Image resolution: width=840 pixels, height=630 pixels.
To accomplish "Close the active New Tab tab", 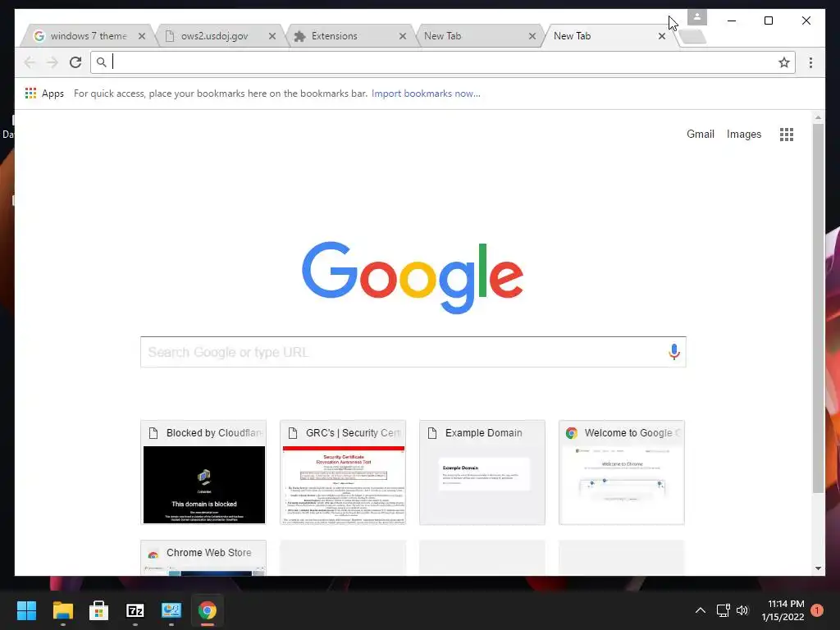I will click(662, 36).
